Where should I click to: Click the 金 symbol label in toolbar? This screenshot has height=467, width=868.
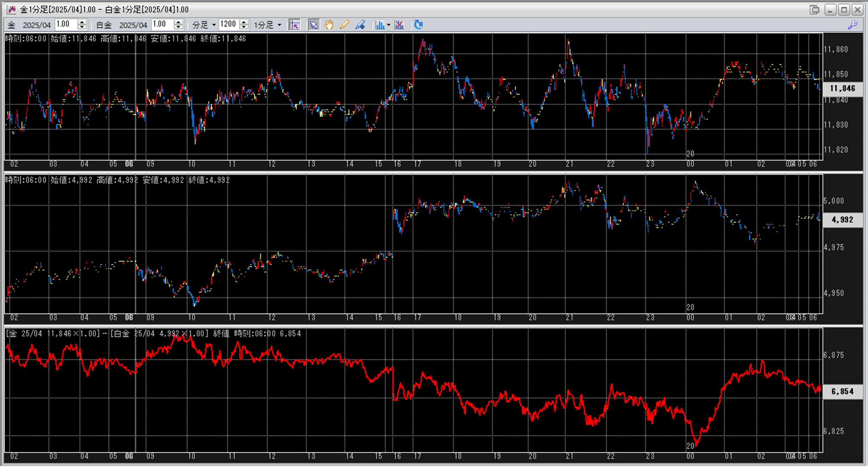coord(12,25)
